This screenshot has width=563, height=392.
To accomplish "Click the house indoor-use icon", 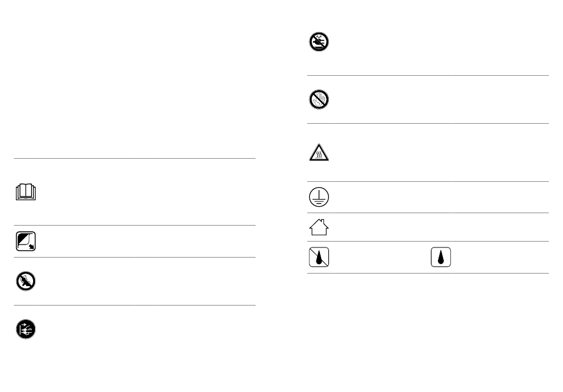I will click(x=319, y=227).
